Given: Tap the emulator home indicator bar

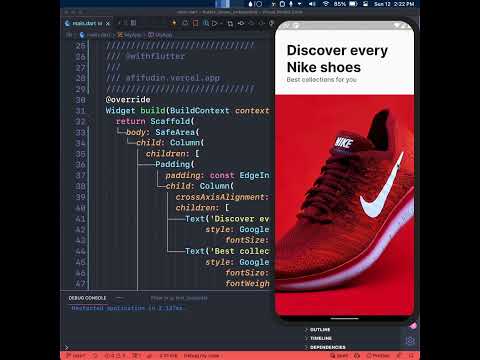Looking at the screenshot, I should [344, 318].
